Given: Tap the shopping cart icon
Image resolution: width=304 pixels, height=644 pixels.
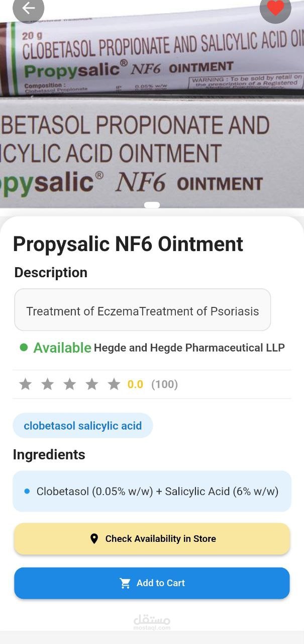Looking at the screenshot, I should click(x=125, y=583).
